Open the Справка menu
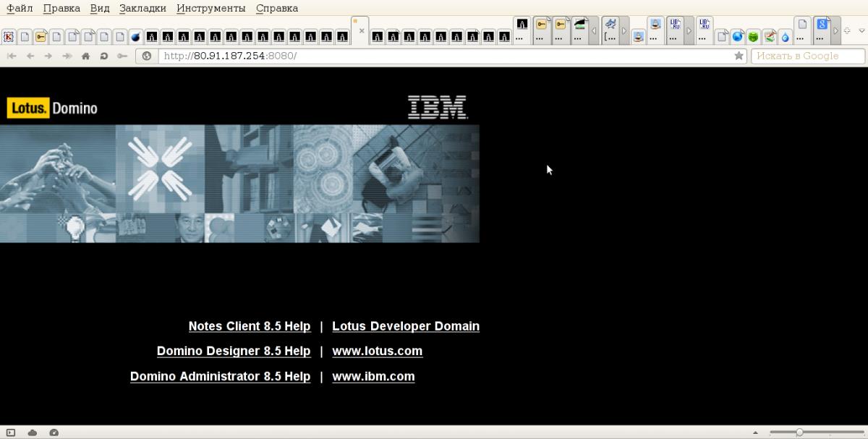868x439 pixels. coord(277,8)
